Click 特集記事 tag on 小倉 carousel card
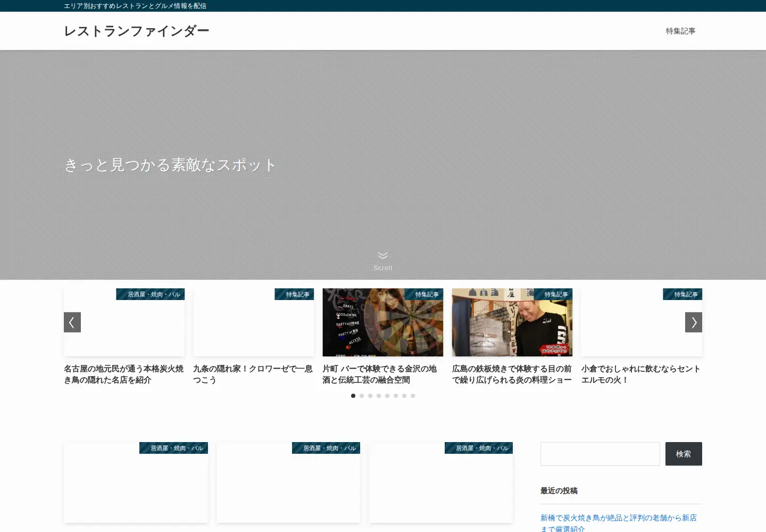Screen dimensions: 766x532 pos(682,294)
